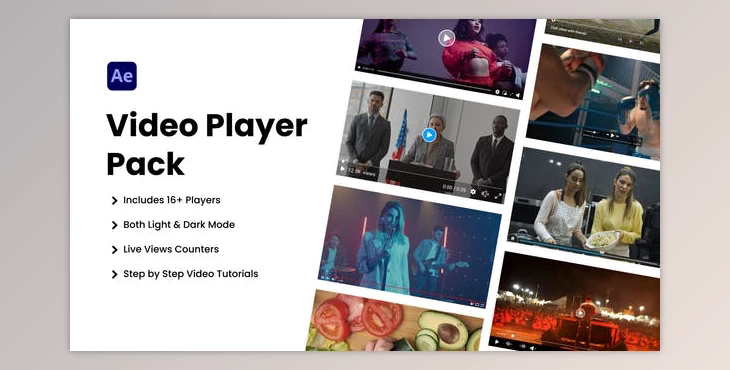The width and height of the screenshot is (730, 370).
Task: Click the progress knob on night concert player
Action: click(513, 336)
